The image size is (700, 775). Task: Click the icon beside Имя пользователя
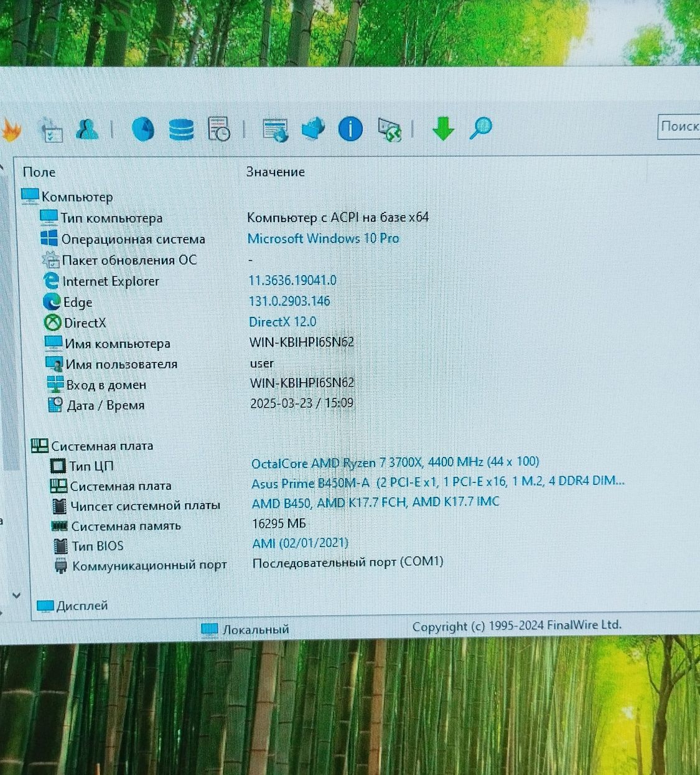tap(54, 364)
